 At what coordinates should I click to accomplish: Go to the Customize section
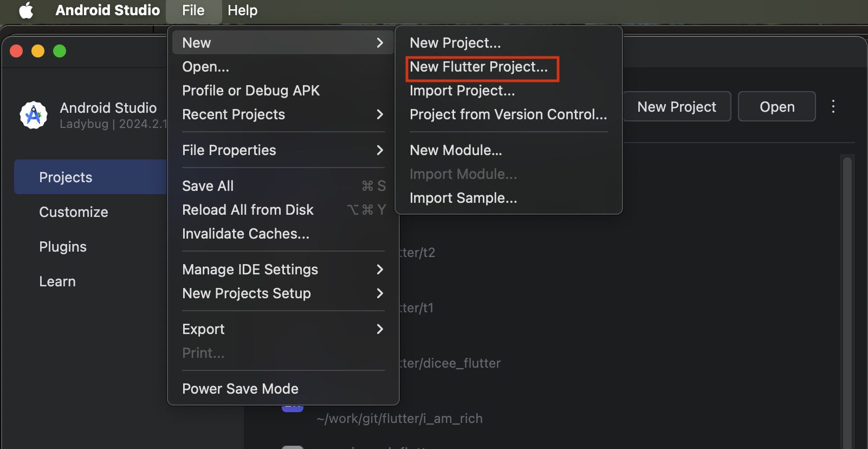click(x=74, y=212)
